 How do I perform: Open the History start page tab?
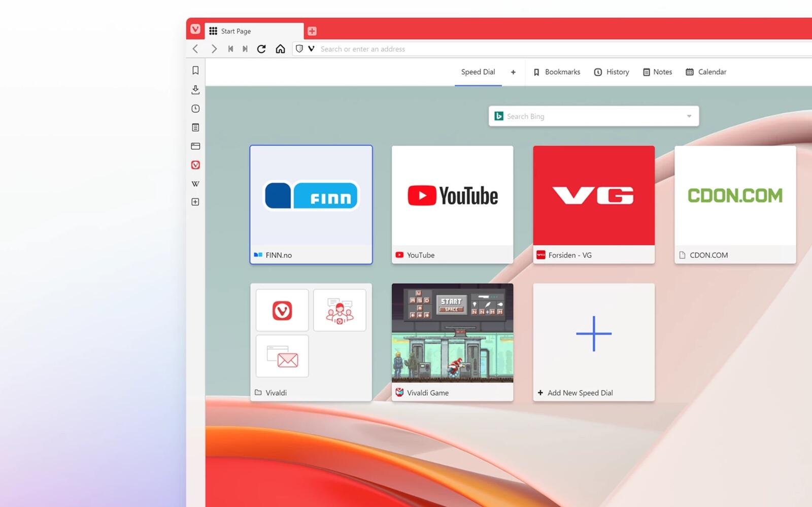[612, 72]
